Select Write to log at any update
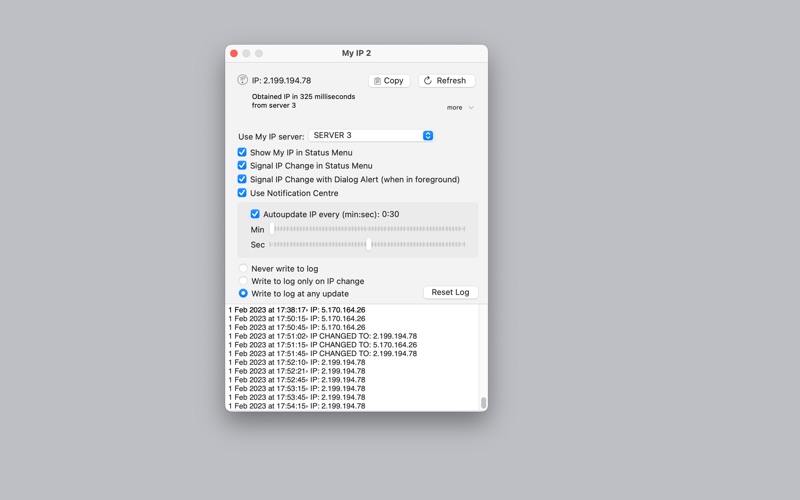 [243, 293]
